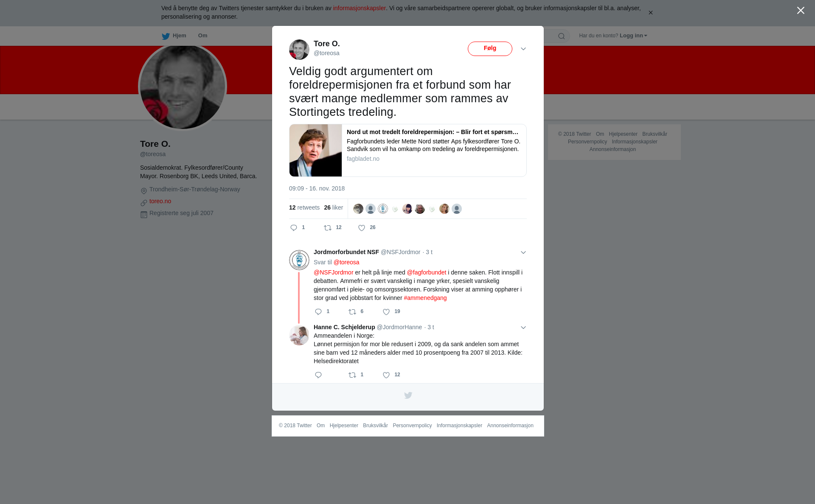
Task: Retweet Jordmorforbundet NSF's reply
Action: (x=352, y=312)
